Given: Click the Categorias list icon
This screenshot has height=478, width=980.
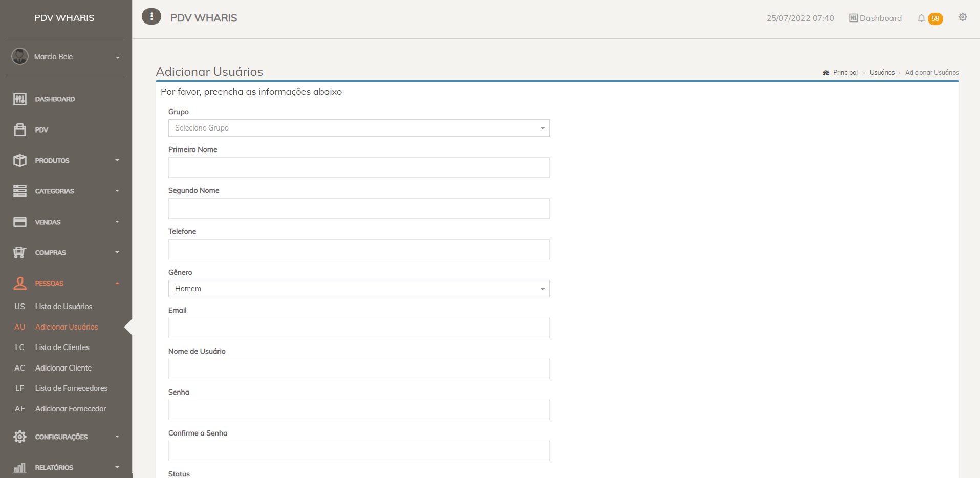Looking at the screenshot, I should pos(20,191).
